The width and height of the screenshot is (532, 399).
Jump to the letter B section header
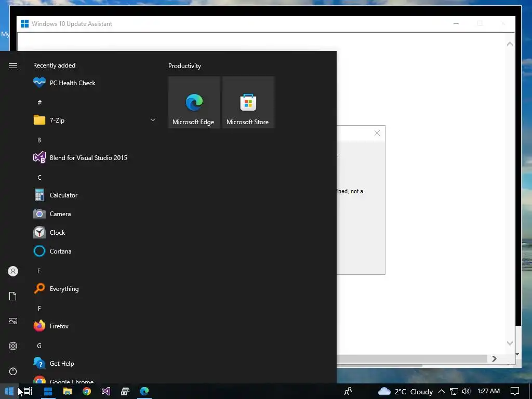[x=39, y=140]
